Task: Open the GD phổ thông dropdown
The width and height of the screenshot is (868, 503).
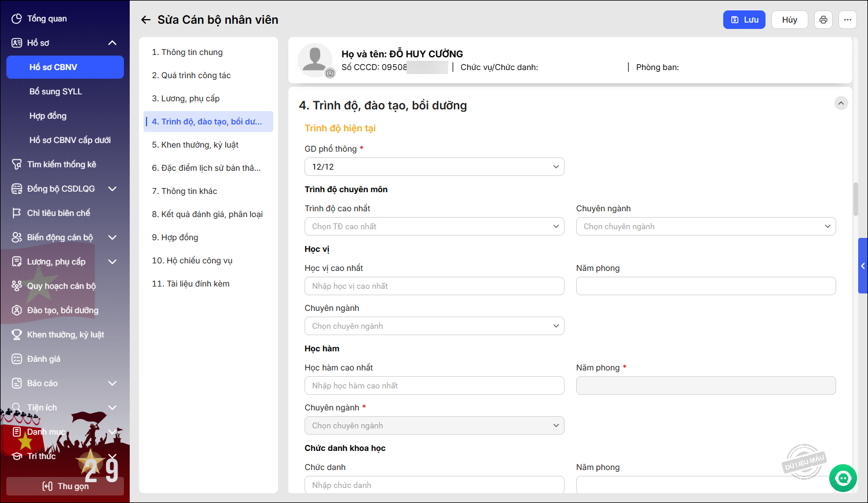Action: 434,167
